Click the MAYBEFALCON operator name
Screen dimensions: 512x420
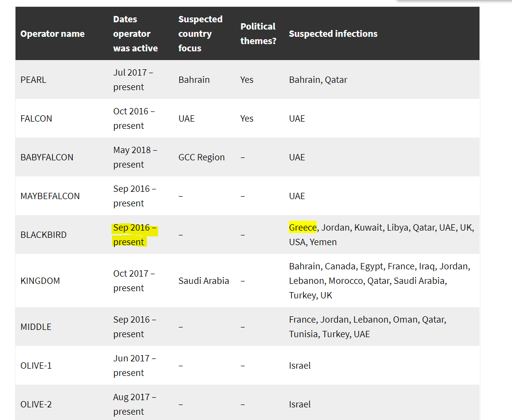click(x=50, y=196)
